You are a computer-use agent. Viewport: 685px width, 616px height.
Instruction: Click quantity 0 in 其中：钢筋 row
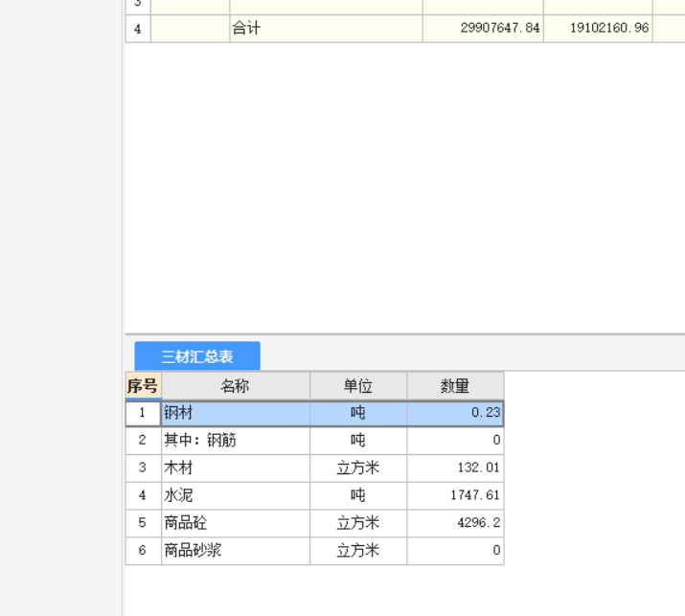point(455,441)
